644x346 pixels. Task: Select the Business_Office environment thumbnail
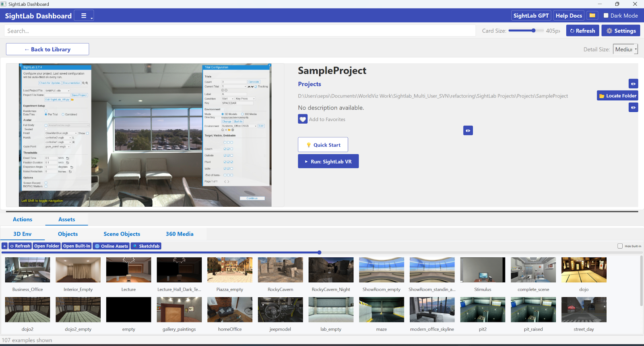[27, 270]
